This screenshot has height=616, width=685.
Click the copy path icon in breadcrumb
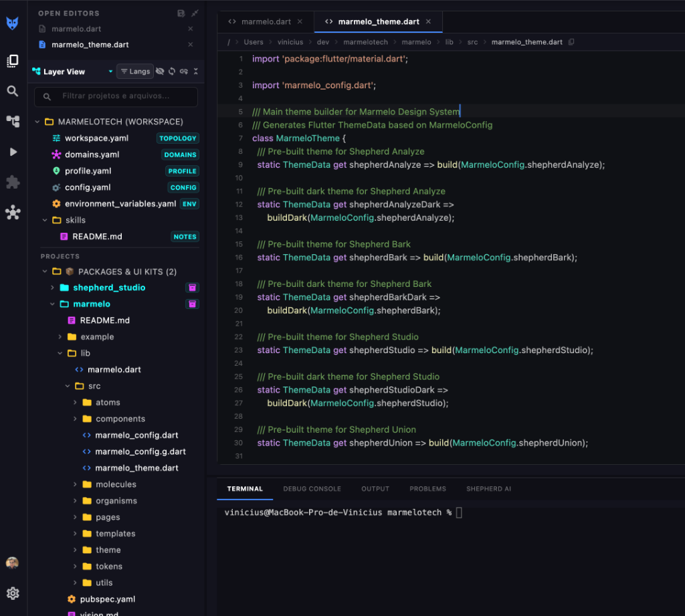[x=571, y=42]
